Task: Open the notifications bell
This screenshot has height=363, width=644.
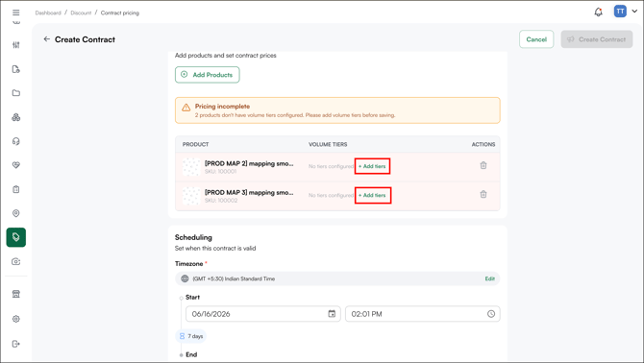Action: tap(599, 12)
